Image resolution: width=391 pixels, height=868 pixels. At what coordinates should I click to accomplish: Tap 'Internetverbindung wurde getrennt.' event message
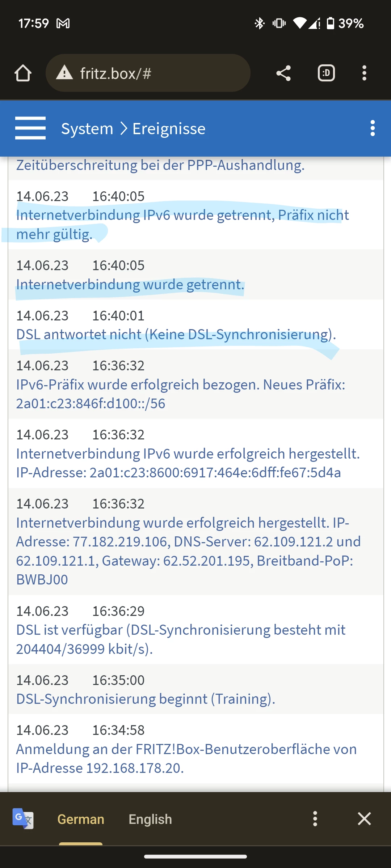pyautogui.click(x=130, y=285)
